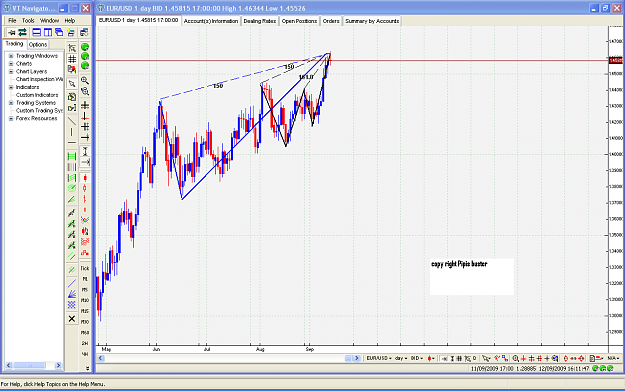Click the zoom in magnifier icon
This screenshot has height=391, width=625.
point(85,81)
